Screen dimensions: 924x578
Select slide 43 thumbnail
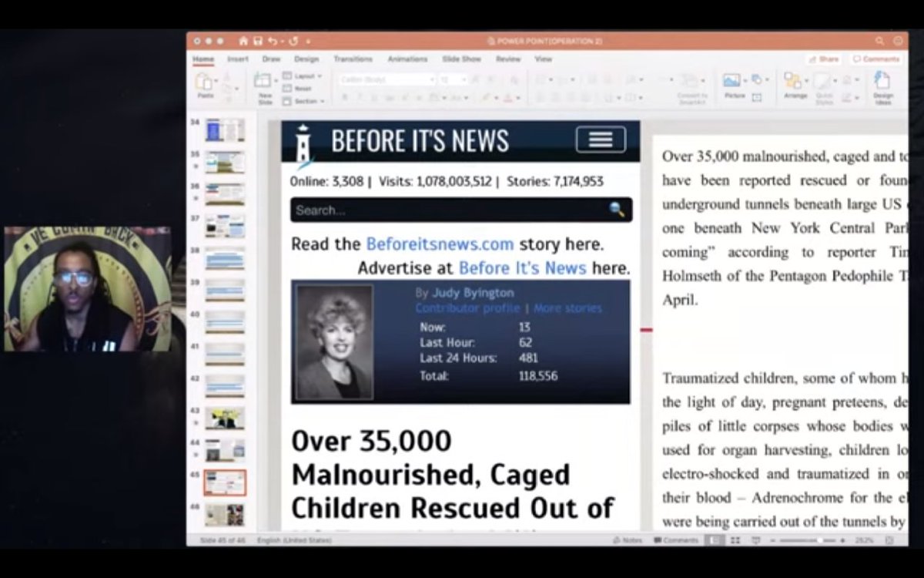[225, 418]
